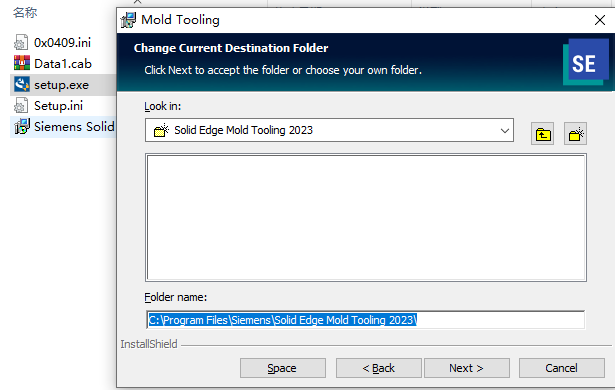Click inside the empty folder list area
Viewport: 615px width, 390px height.
coord(366,218)
